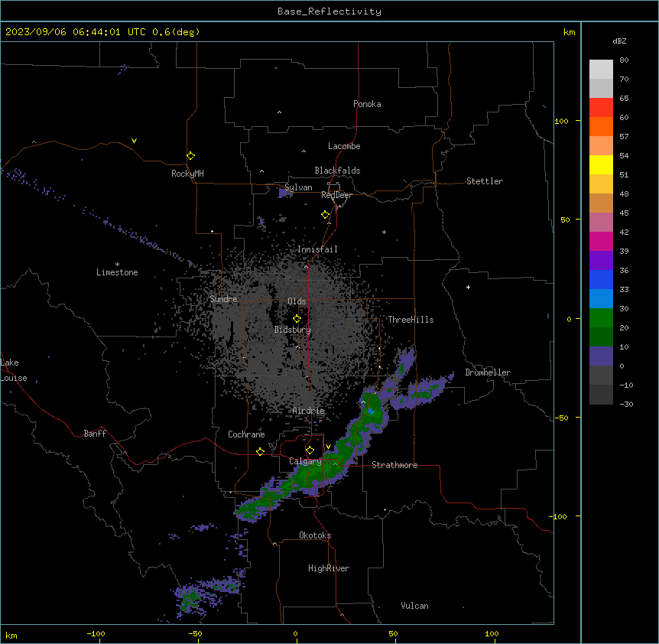Click the white plus marker north of Drumheller
This screenshot has width=659, height=644.
click(x=468, y=287)
